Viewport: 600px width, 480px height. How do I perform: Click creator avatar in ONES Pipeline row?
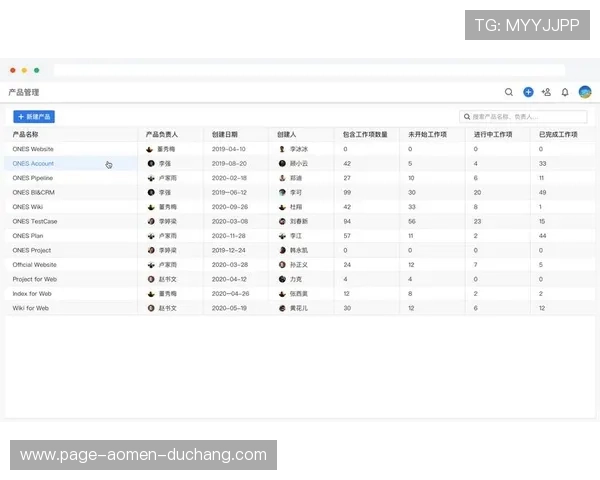click(x=282, y=178)
